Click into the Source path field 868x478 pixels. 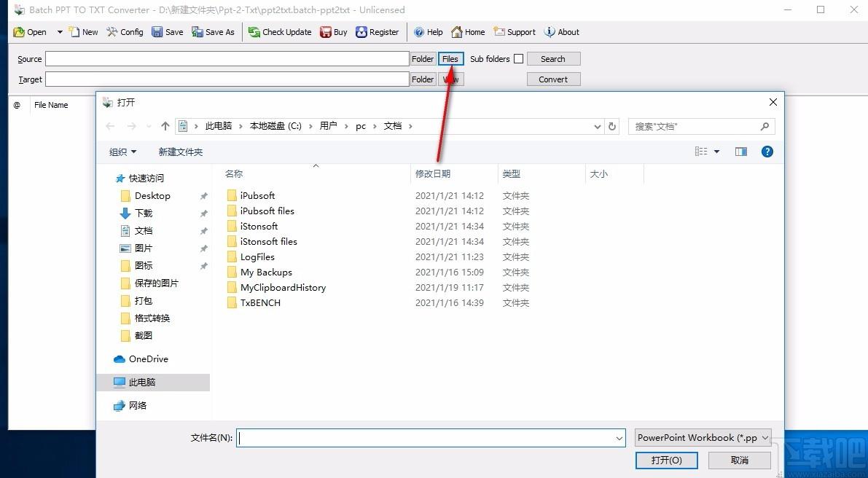tap(227, 58)
